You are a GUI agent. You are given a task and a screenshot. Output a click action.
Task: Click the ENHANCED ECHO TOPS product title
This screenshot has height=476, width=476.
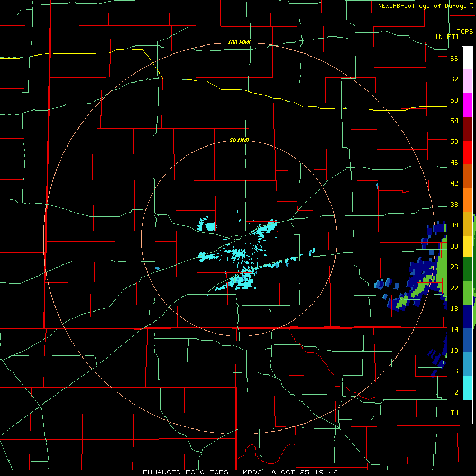coord(186,472)
